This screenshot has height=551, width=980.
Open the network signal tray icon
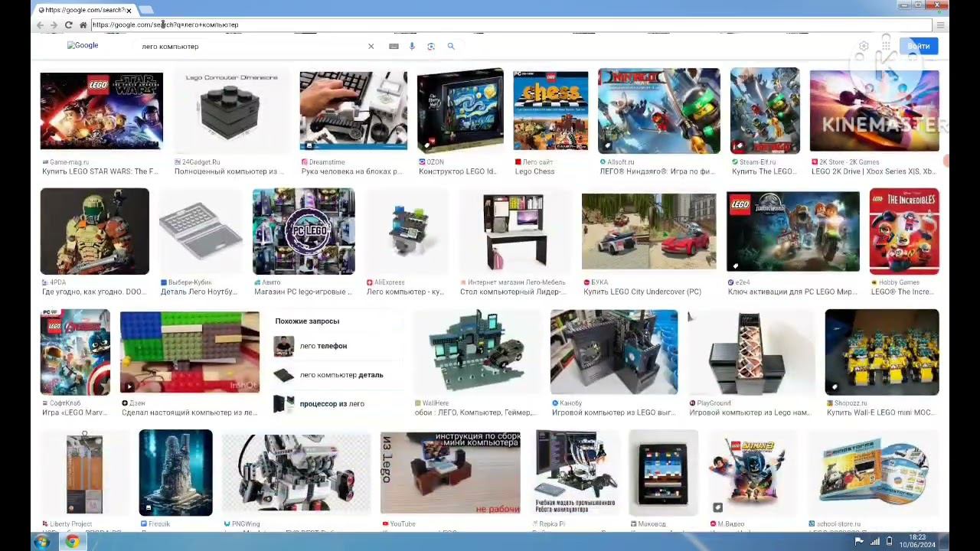[x=874, y=542]
